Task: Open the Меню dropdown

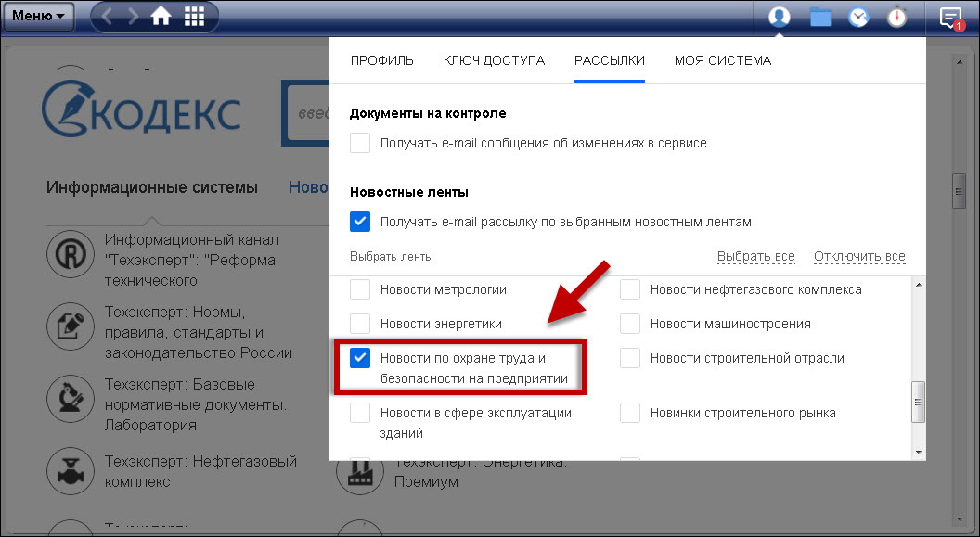Action: pyautogui.click(x=38, y=16)
